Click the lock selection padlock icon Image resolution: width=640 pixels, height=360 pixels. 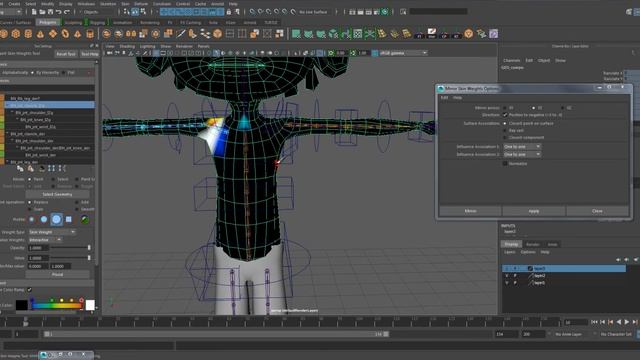[229, 12]
